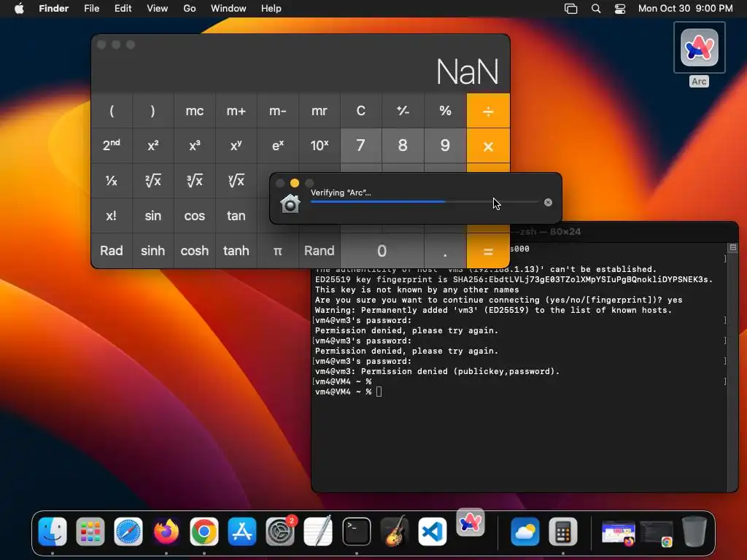Open the Help menu
Screen dimensions: 747x560
(271, 9)
